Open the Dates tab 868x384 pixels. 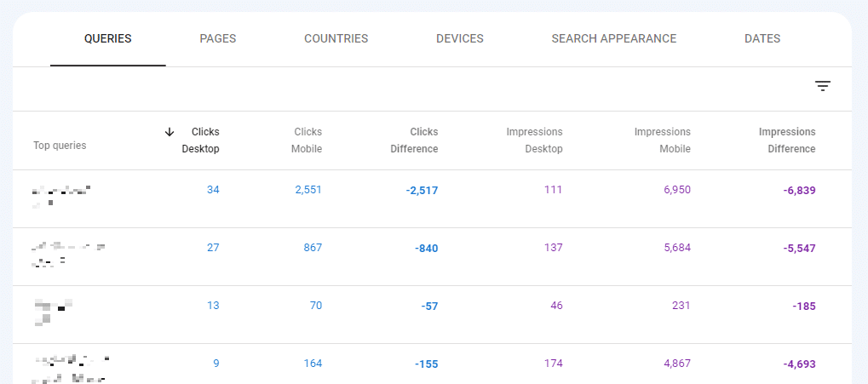click(x=762, y=39)
